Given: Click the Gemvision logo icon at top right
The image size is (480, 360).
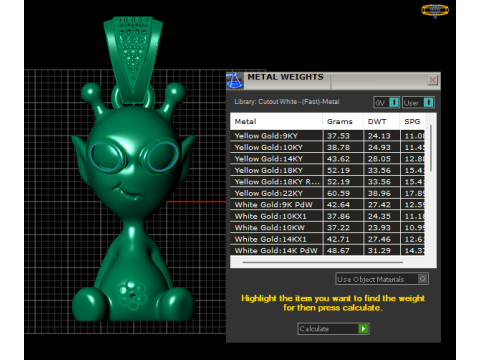Looking at the screenshot, I should point(435,10).
